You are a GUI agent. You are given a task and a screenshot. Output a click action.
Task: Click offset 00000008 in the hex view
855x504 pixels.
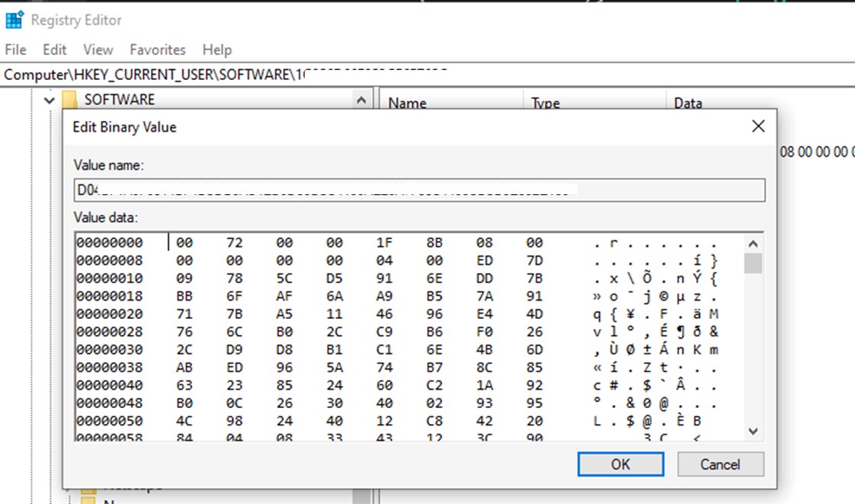(110, 260)
